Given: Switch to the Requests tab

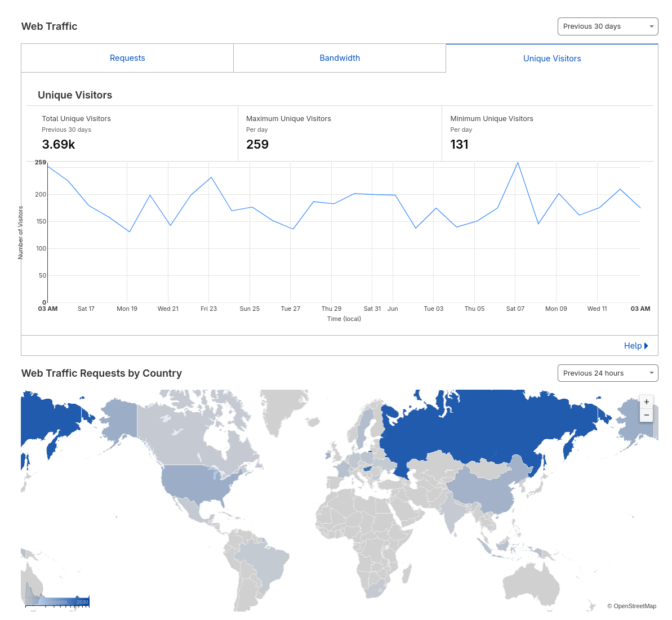Looking at the screenshot, I should [x=127, y=58].
